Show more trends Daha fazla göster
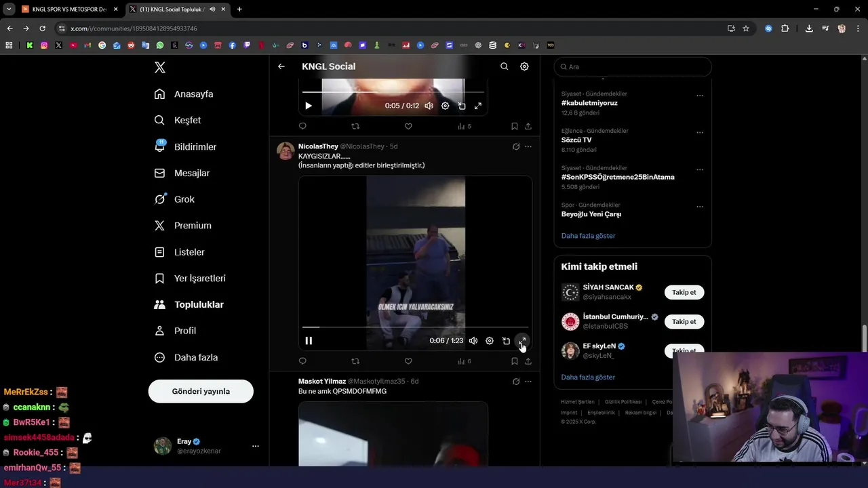868x488 pixels. (588, 236)
